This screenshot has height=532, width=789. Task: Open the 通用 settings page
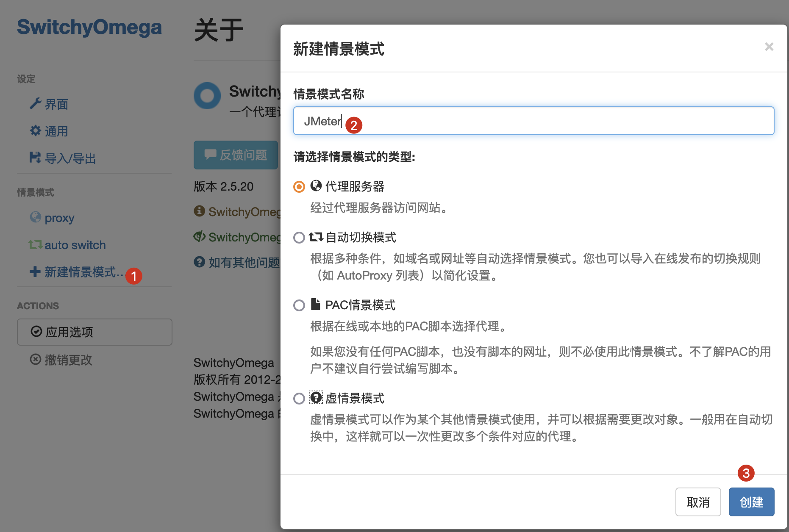[x=49, y=131]
